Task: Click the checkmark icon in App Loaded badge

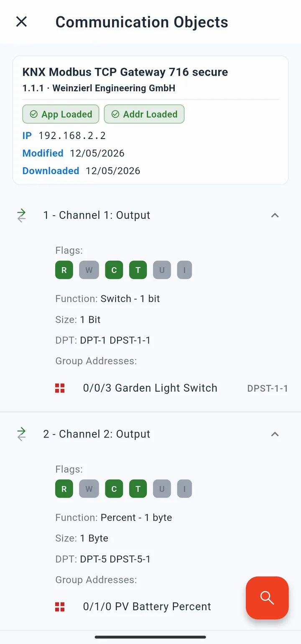Action: tap(33, 114)
